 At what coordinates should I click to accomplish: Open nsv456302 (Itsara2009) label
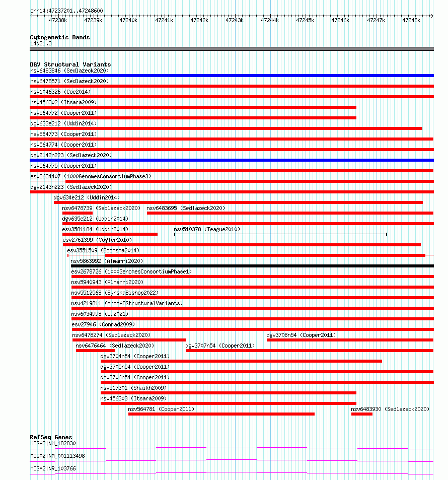63,102
